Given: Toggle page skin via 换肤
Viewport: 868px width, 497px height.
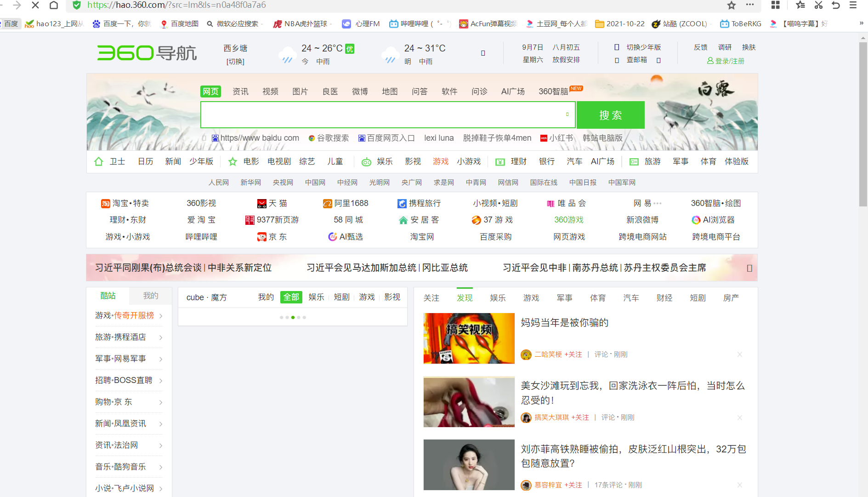Looking at the screenshot, I should (749, 47).
